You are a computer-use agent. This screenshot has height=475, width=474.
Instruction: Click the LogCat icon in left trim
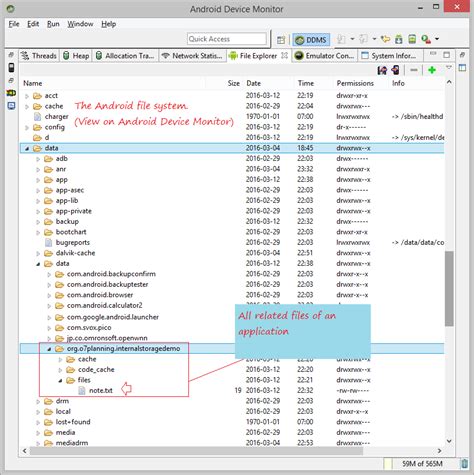(x=11, y=93)
